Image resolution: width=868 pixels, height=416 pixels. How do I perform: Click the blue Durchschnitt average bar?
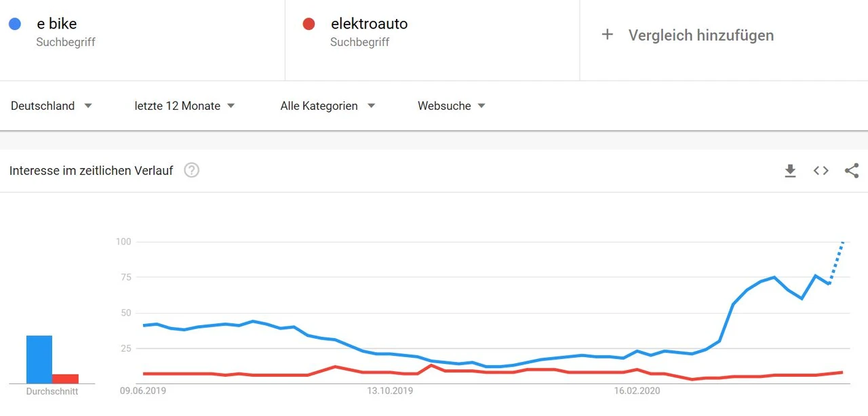[39, 359]
